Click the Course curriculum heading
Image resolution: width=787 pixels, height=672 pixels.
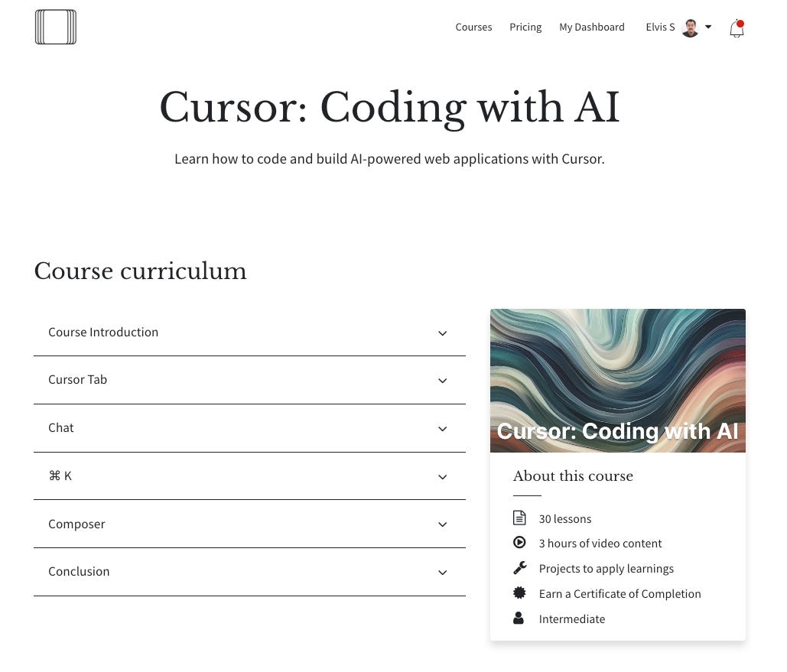coord(140,271)
